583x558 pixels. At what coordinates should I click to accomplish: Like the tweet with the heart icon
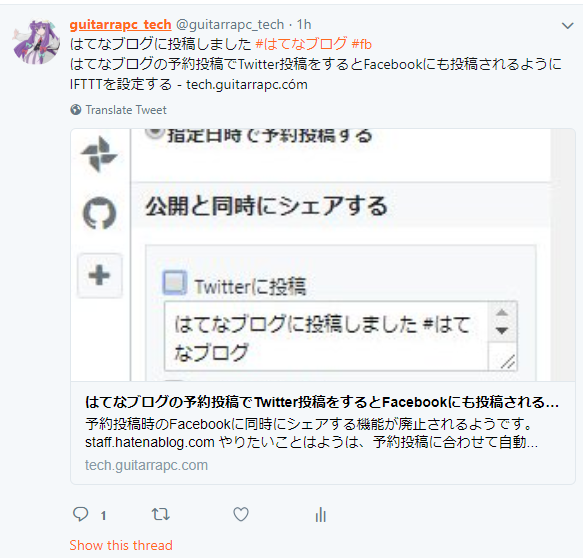point(241,515)
